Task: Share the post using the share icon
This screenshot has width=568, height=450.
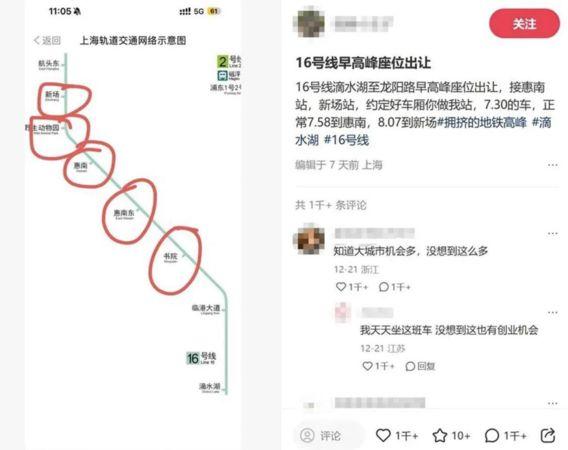Action: coord(548,435)
